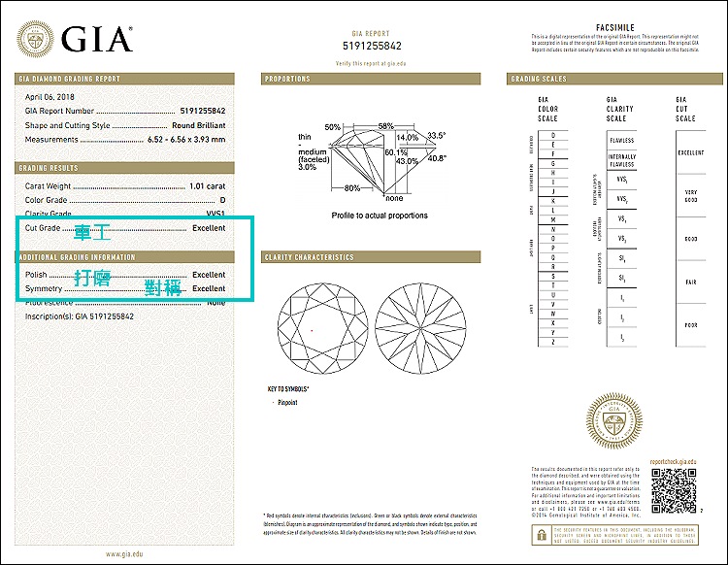Open the 'Verify this report at gia.edu' link
This screenshot has height=565, width=728.
pos(371,64)
